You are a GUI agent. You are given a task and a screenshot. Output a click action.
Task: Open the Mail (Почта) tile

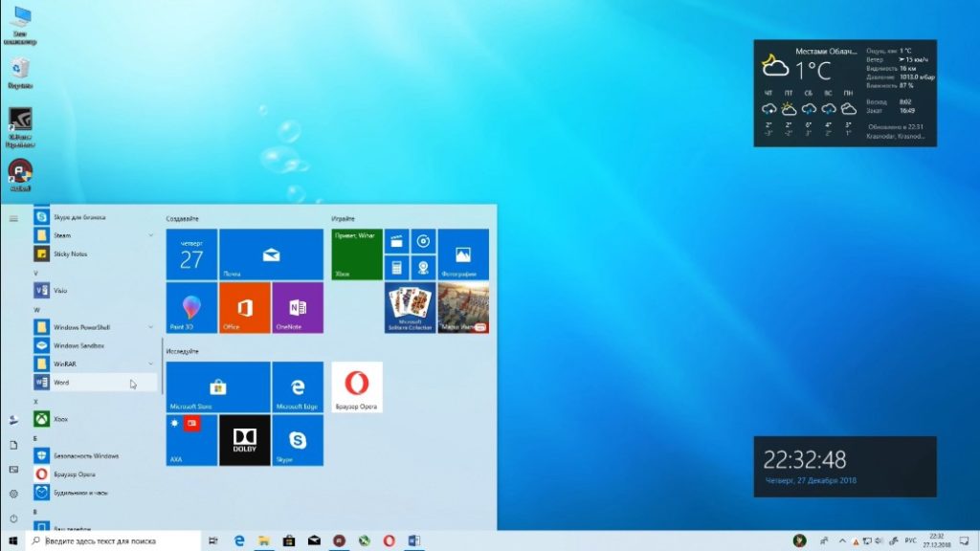click(271, 254)
